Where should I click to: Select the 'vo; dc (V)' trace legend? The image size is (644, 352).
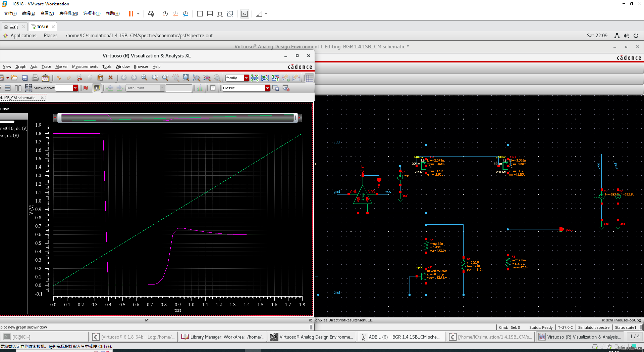click(x=9, y=136)
